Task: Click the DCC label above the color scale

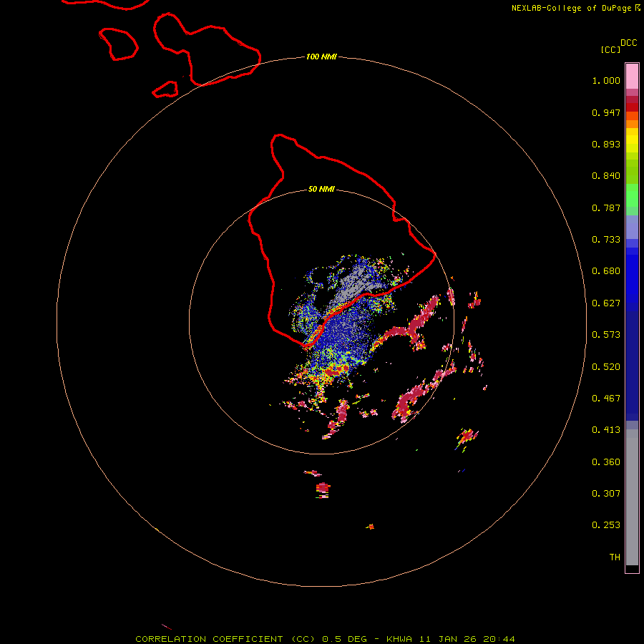Action: pos(629,43)
